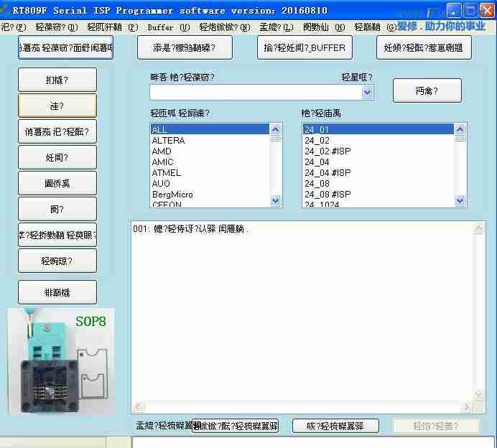Click the log line starting with 001:

[x=190, y=229]
